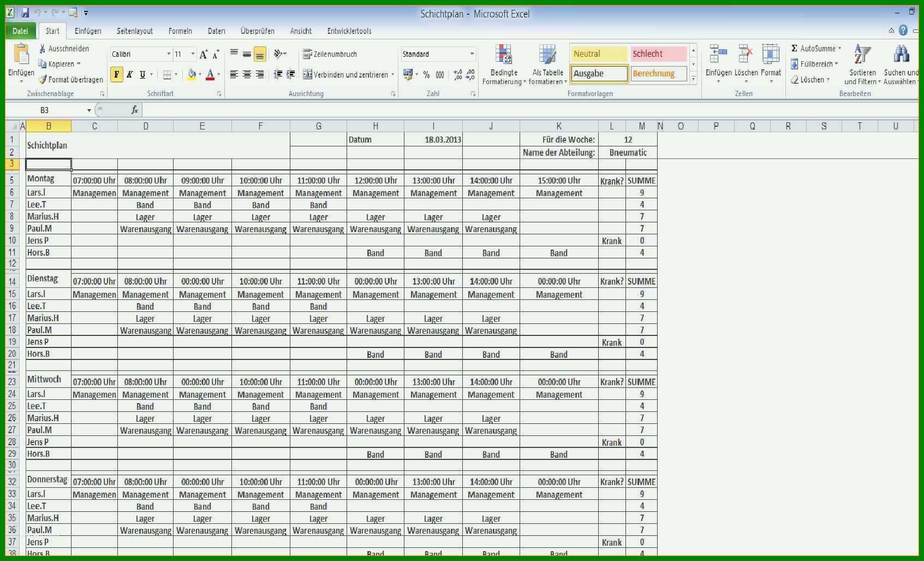Apply the Neutral cell style
924x561 pixels.
coord(599,54)
